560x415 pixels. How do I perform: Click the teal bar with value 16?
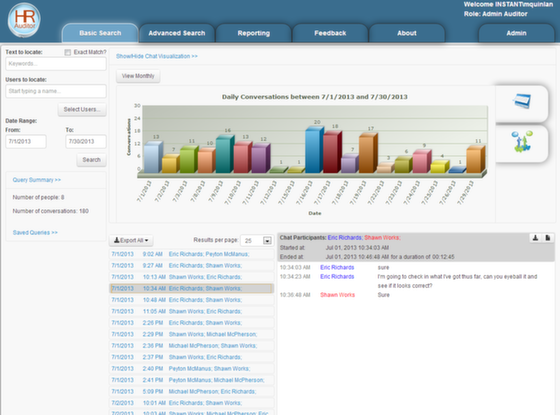[x=225, y=154]
